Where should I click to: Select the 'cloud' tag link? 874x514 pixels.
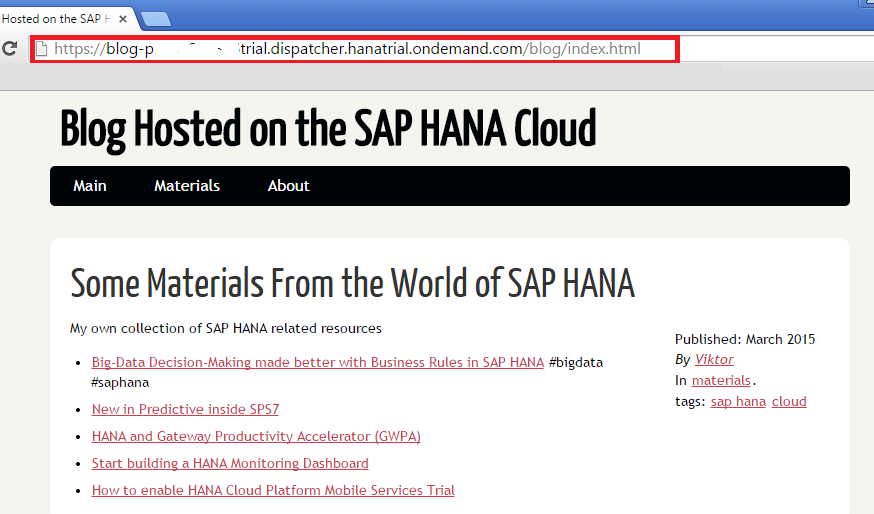click(x=789, y=401)
